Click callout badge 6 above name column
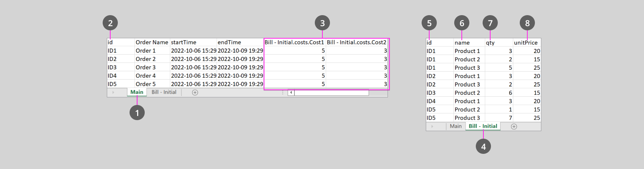 (462, 23)
